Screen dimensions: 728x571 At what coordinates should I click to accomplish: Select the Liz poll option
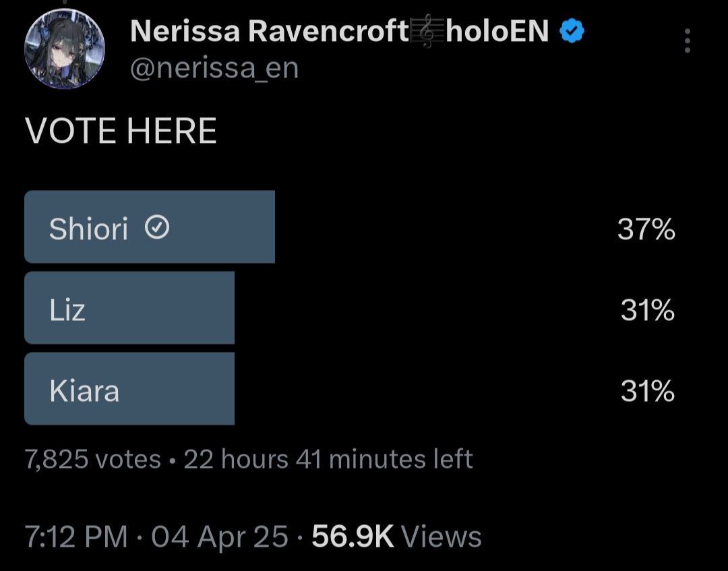coord(129,308)
